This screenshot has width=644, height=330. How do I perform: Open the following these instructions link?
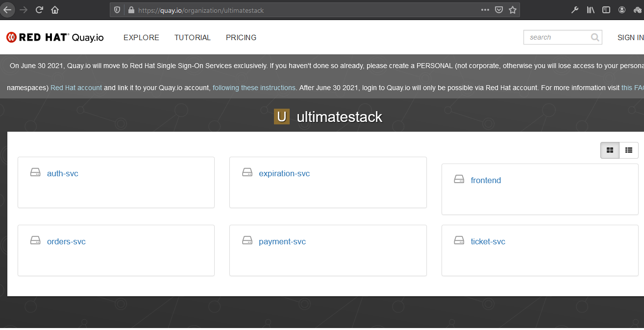point(254,88)
